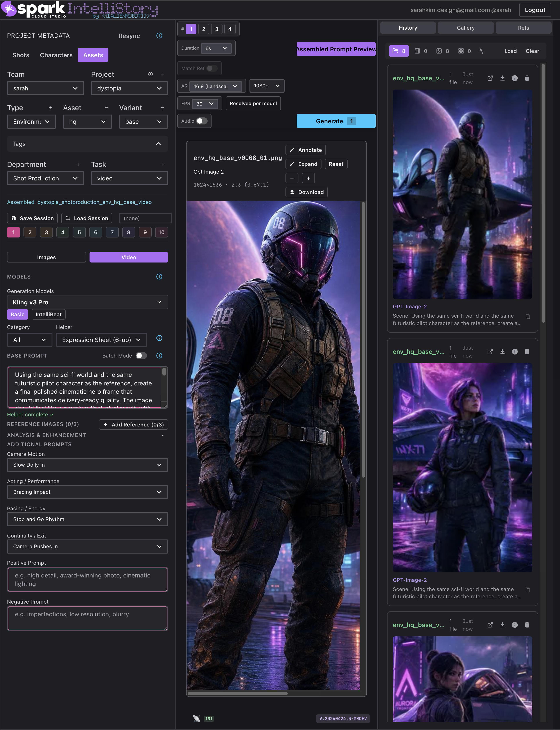Click inside the Positive Prompt field

coord(87,579)
